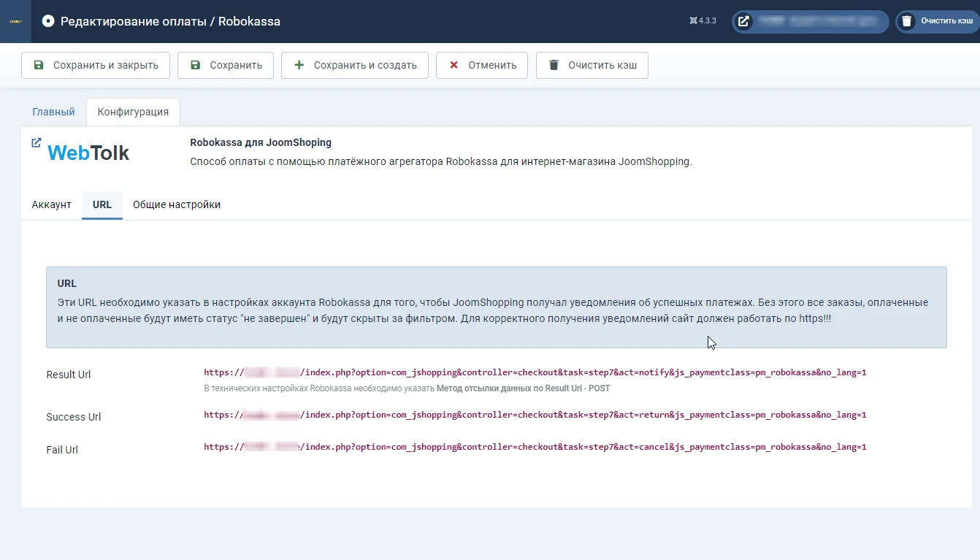Screen dimensions: 980x560
Task: Click the circle icon before page title
Action: click(x=48, y=21)
